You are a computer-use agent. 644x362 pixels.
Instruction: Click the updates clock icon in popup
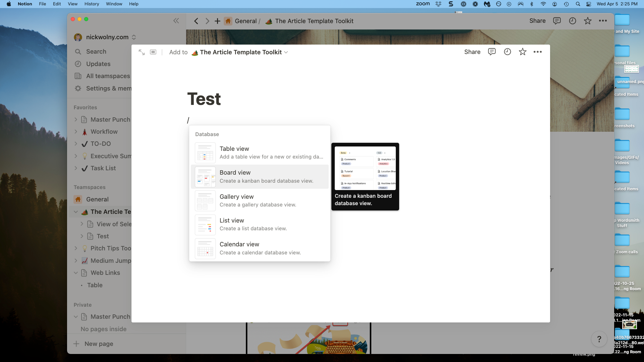pos(507,52)
